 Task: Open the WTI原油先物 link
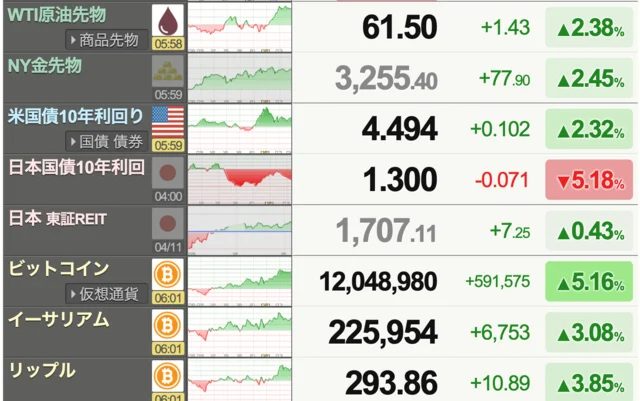pyautogui.click(x=56, y=14)
